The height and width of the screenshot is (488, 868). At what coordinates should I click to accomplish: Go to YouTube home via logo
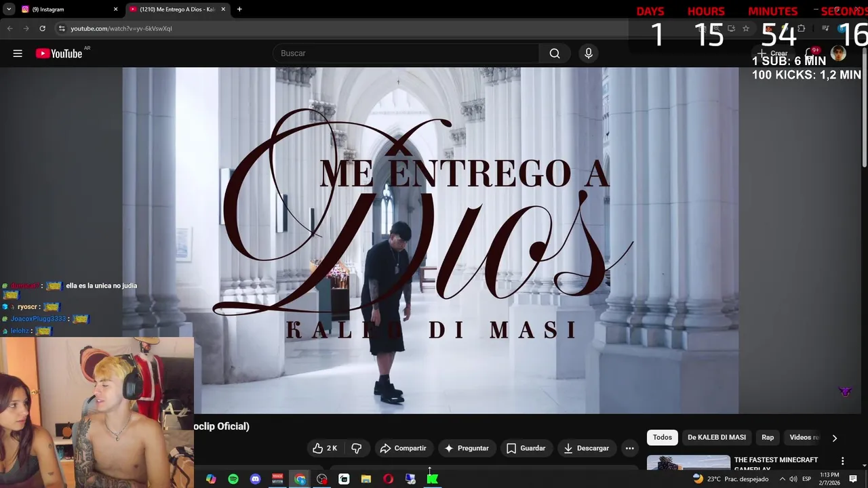coord(59,54)
